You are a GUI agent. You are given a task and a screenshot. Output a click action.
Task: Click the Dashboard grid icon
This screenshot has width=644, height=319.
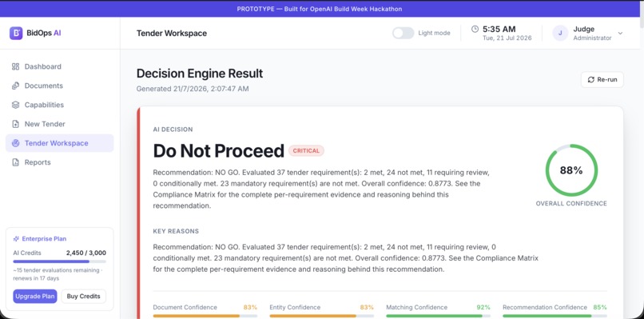click(x=16, y=66)
